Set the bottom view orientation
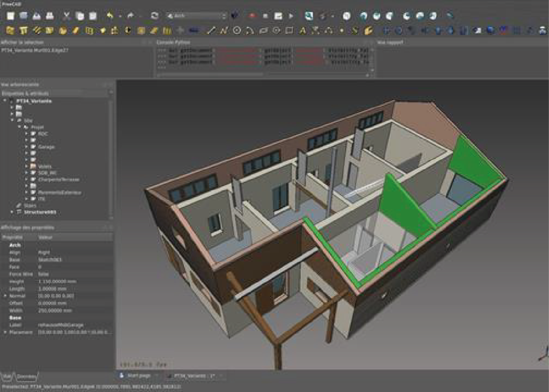Viewport: 549px width, 392px height. click(420, 16)
